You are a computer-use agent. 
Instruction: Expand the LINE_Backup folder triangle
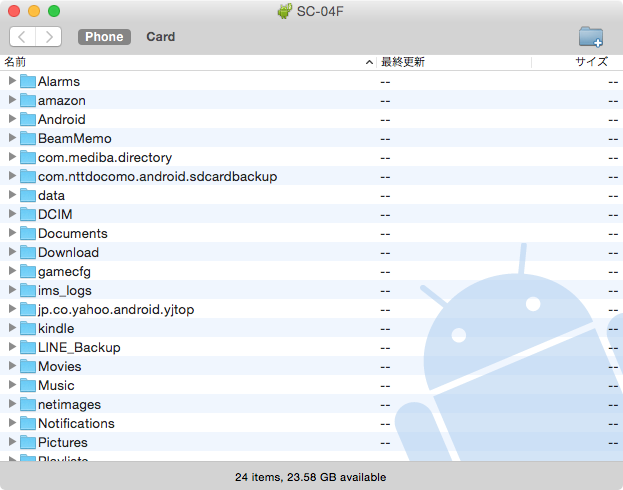[12, 347]
